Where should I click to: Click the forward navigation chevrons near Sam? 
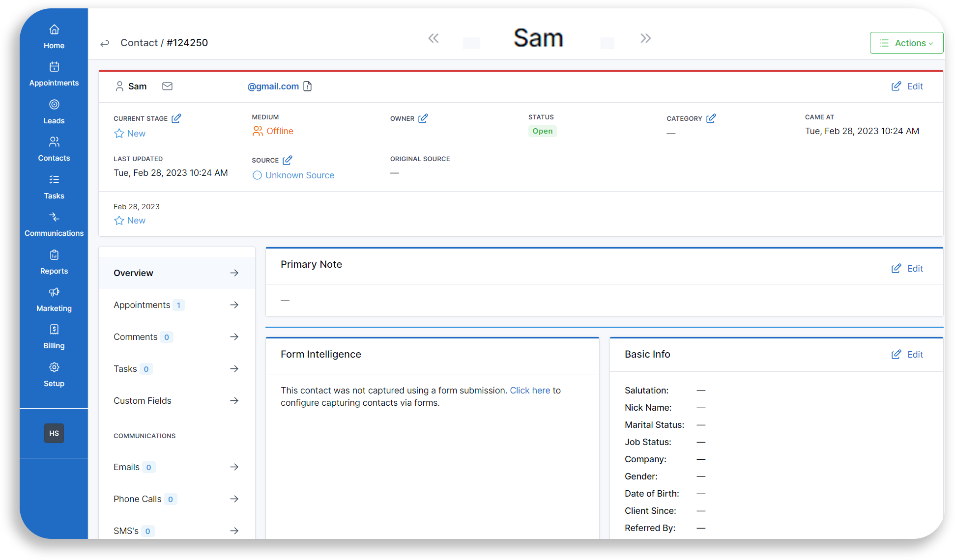pos(645,38)
